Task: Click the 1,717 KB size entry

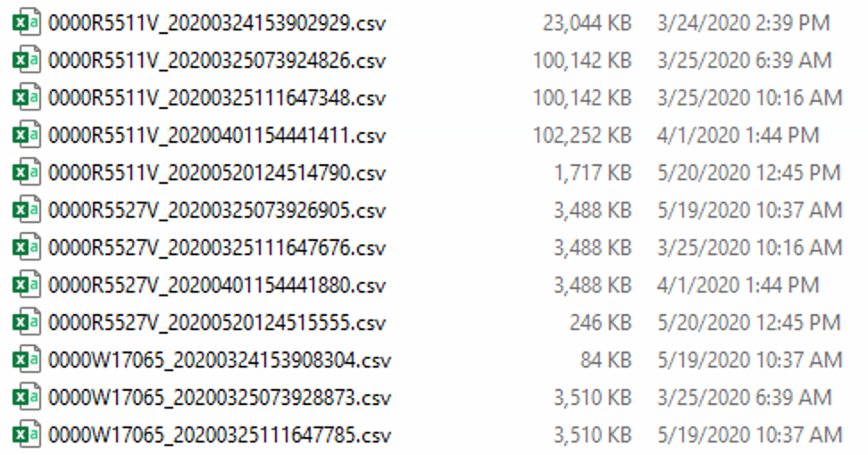Action: pos(592,172)
